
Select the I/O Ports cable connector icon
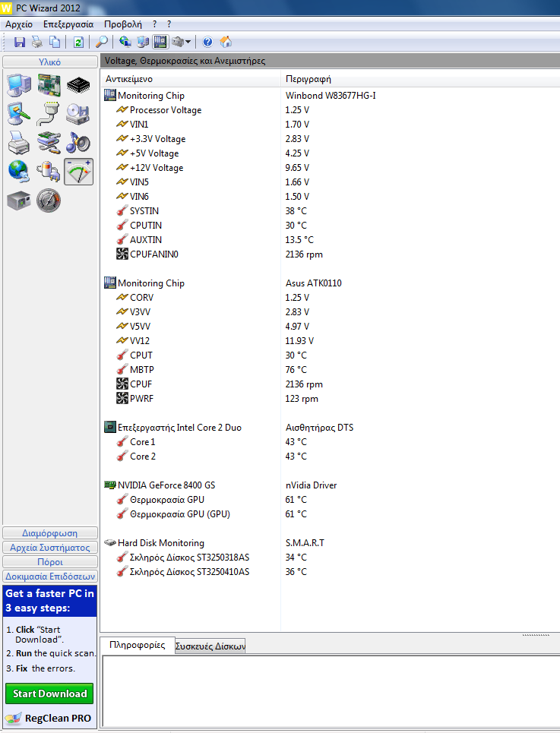pos(49,114)
